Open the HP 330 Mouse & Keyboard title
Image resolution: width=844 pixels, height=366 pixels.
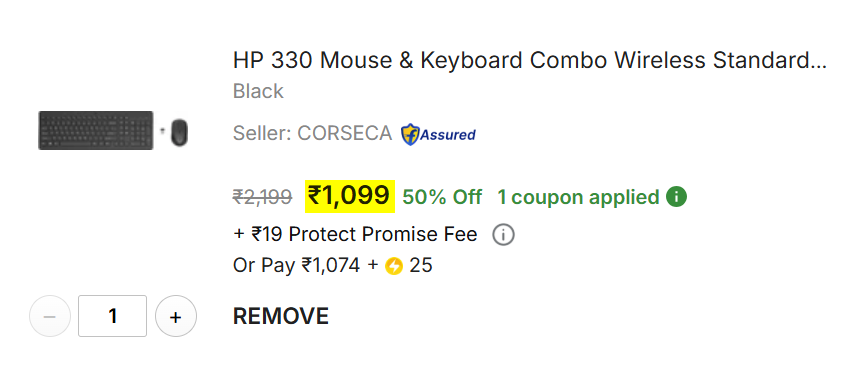530,61
